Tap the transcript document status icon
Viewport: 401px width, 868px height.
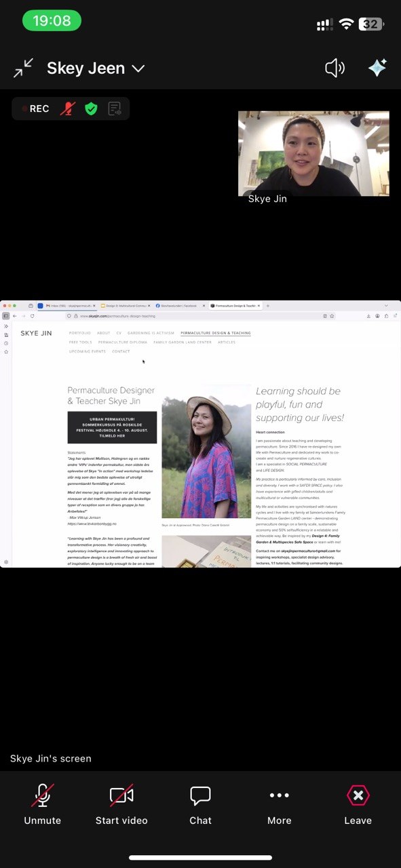point(115,108)
